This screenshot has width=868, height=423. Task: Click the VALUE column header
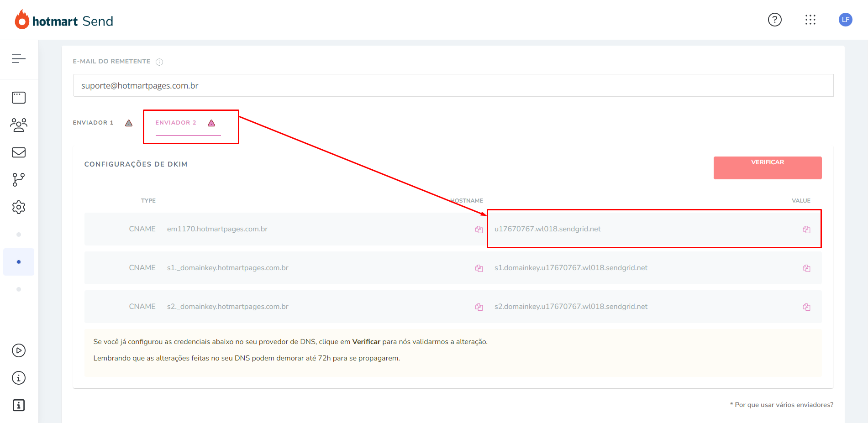(x=801, y=201)
